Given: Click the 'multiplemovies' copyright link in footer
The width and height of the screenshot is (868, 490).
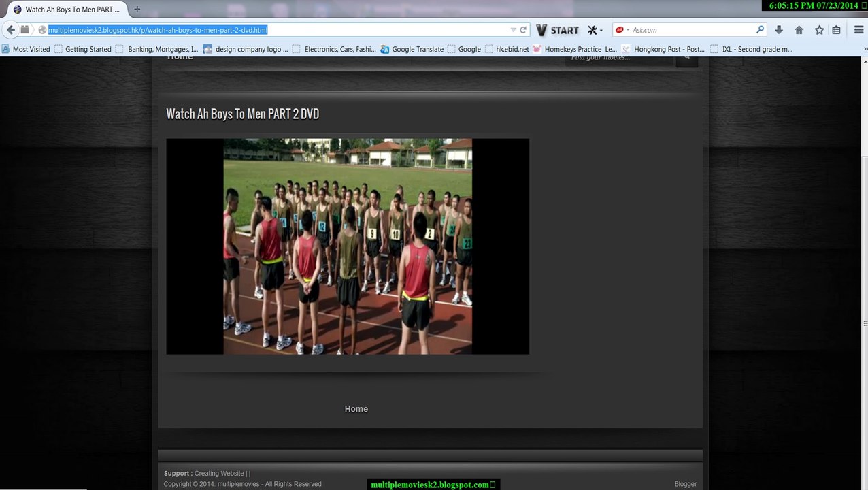Looking at the screenshot, I should click(238, 484).
